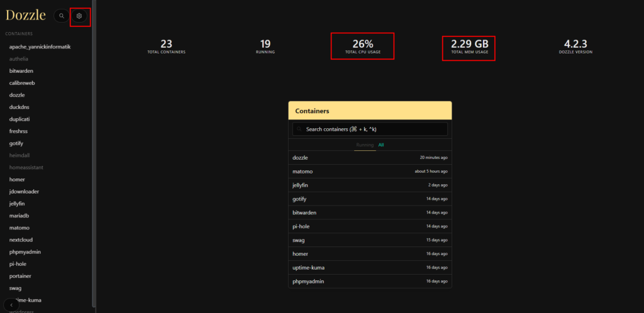Screen dimensions: 644x313
Task: Switch to the Running tab
Action: [x=365, y=145]
